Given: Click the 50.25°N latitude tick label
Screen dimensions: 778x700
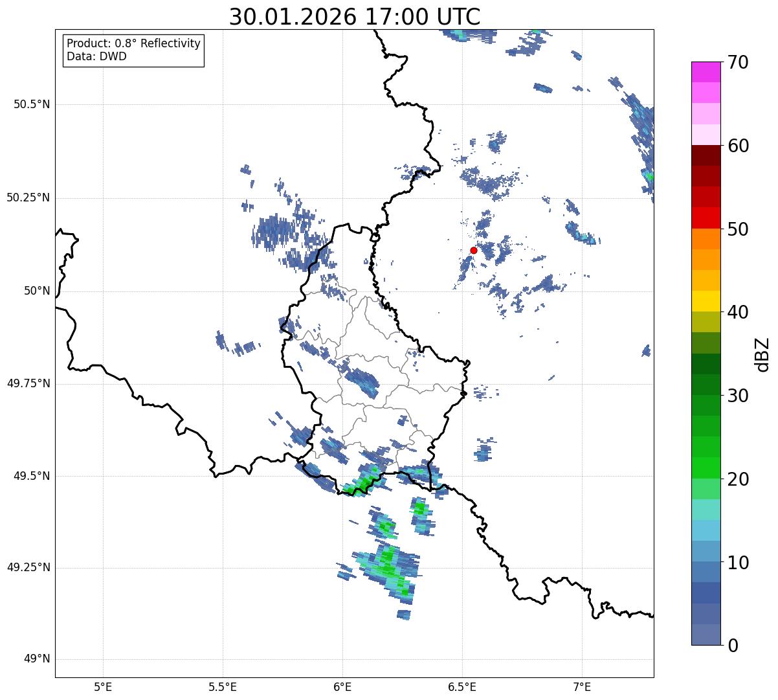Looking at the screenshot, I should tap(28, 198).
